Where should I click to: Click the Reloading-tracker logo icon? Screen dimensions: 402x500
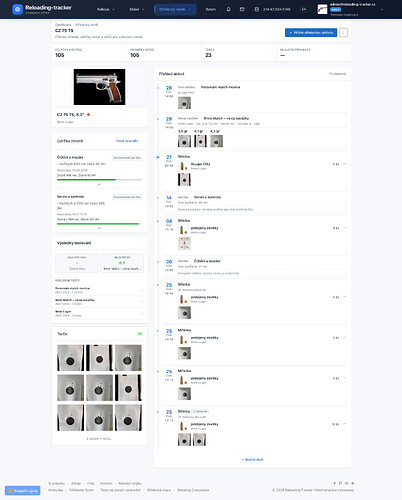[x=17, y=9]
